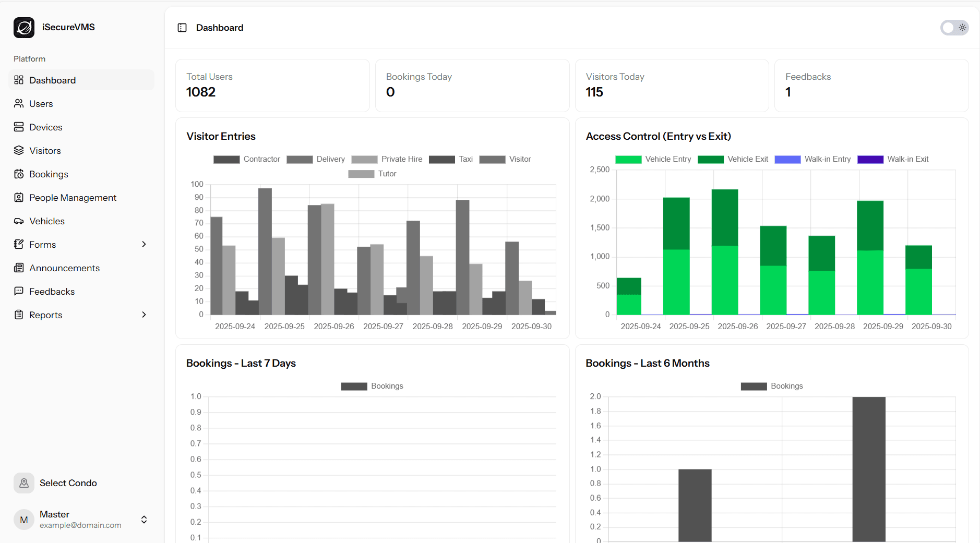Image resolution: width=980 pixels, height=543 pixels.
Task: Open the Master account switcher menu
Action: click(144, 520)
